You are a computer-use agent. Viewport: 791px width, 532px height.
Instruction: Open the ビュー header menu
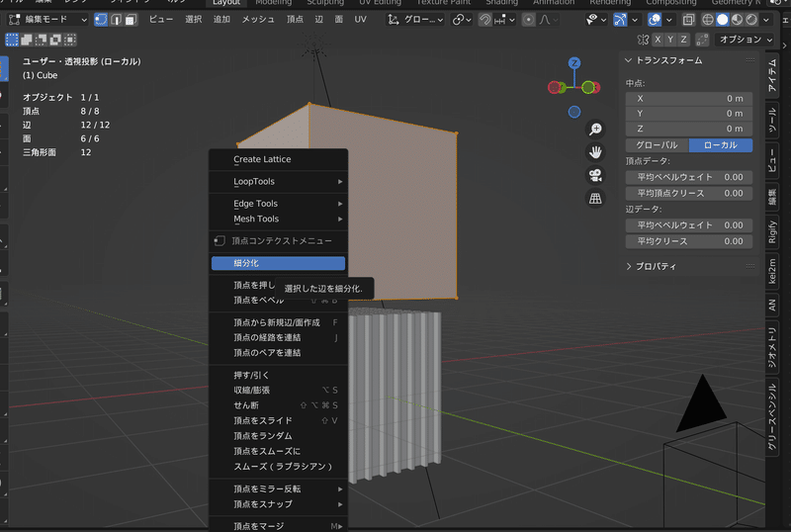point(161,20)
